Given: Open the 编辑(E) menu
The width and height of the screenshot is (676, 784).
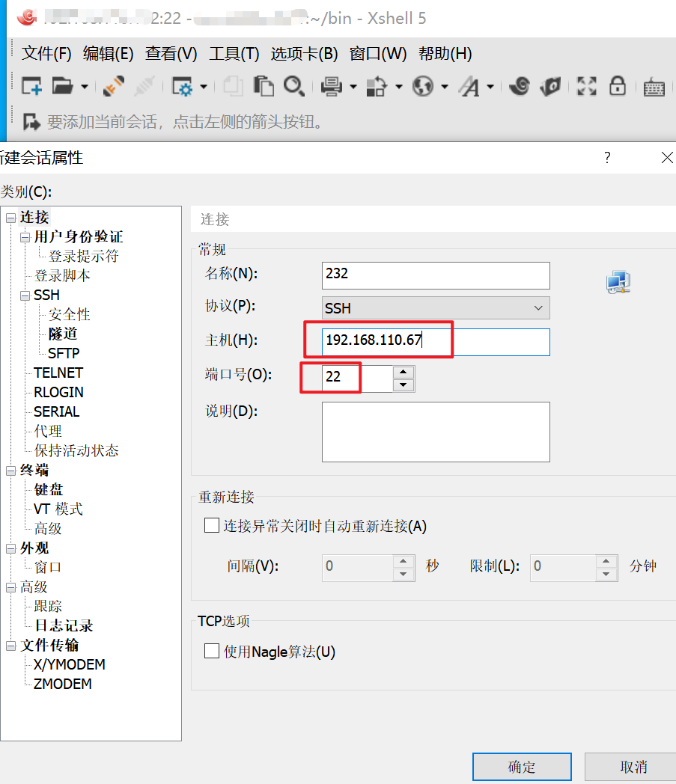Looking at the screenshot, I should click(108, 53).
